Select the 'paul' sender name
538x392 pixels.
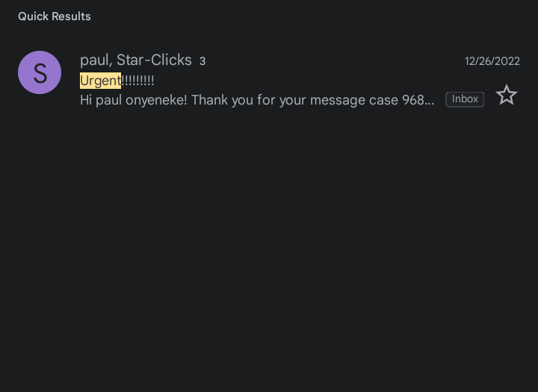96,60
